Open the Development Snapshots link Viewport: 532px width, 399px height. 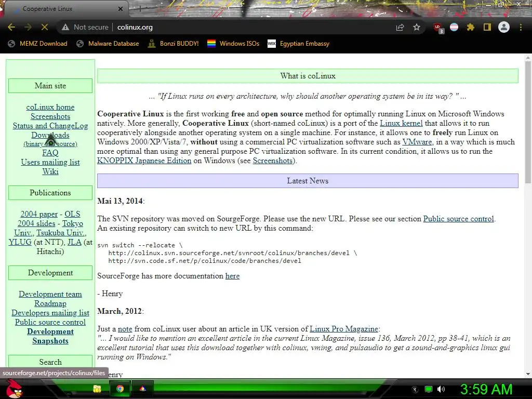click(x=50, y=336)
